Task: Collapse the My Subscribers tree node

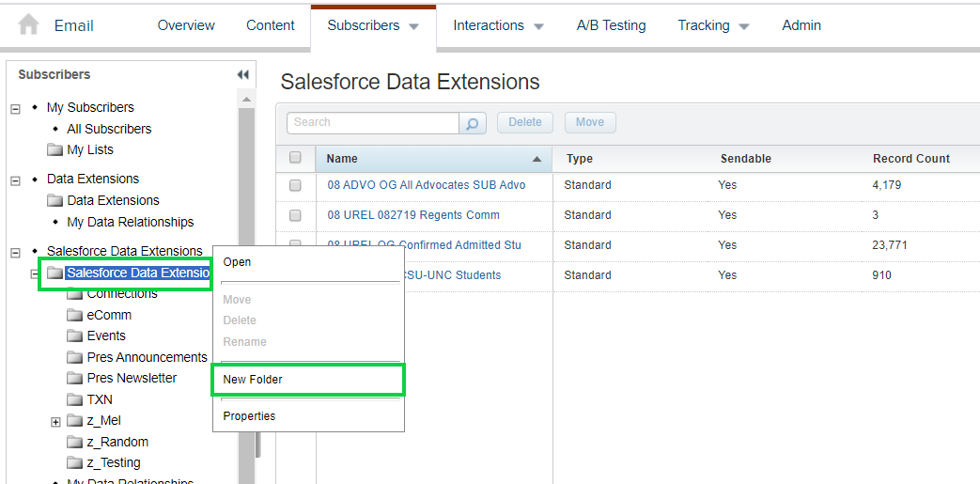Action: pyautogui.click(x=16, y=109)
